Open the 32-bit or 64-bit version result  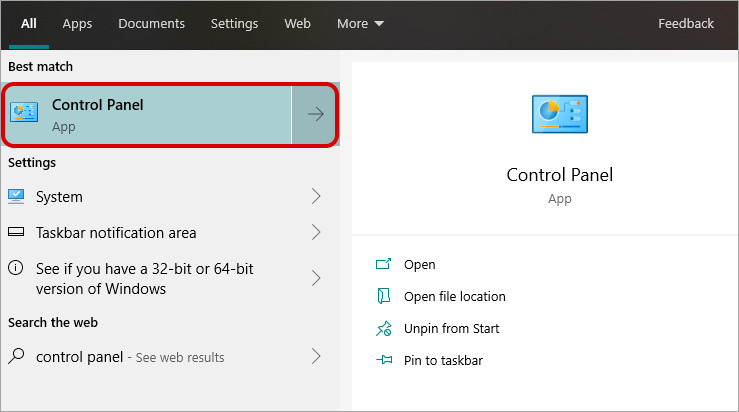(x=164, y=279)
